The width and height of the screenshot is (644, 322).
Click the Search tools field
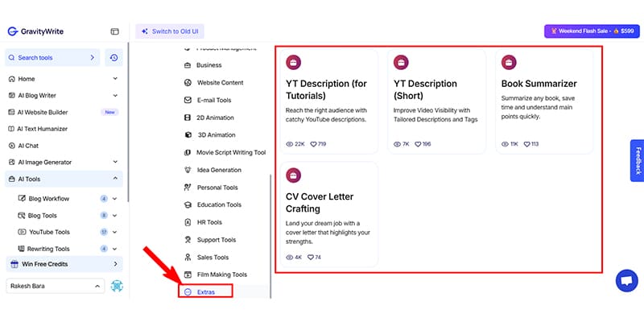coord(52,58)
